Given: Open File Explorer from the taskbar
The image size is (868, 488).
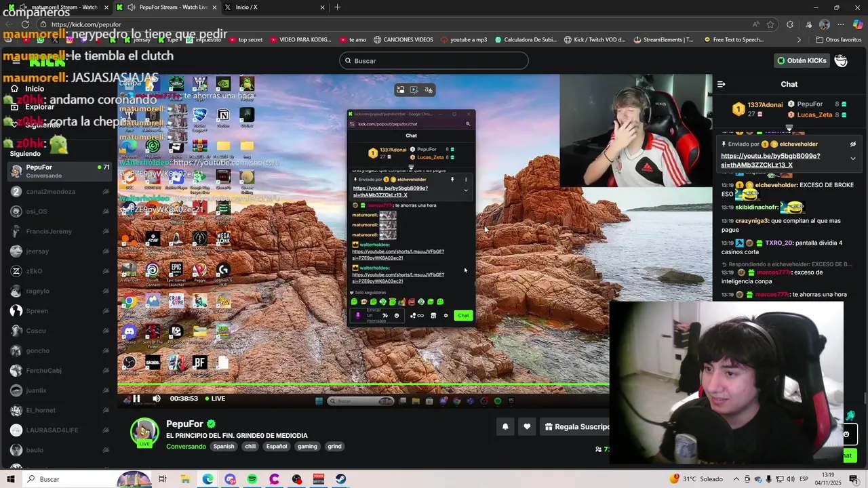Looking at the screenshot, I should [185, 479].
